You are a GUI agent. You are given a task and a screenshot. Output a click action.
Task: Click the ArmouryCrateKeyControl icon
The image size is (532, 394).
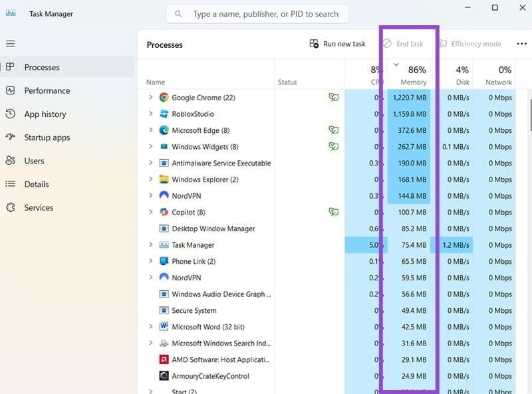click(x=164, y=375)
